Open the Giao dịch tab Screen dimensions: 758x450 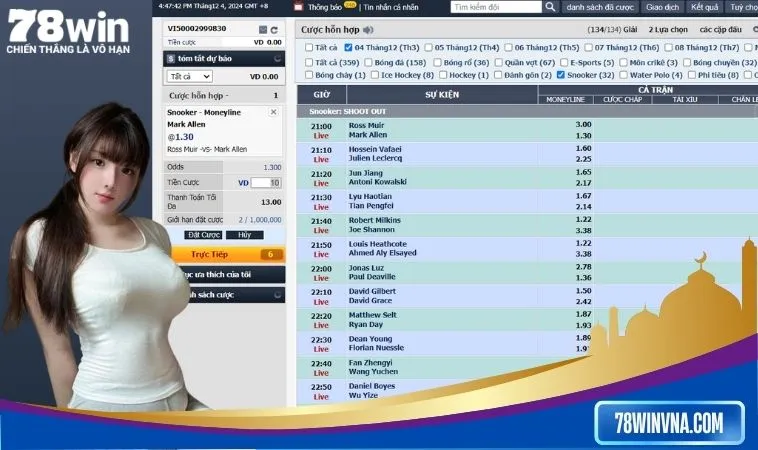click(x=662, y=7)
